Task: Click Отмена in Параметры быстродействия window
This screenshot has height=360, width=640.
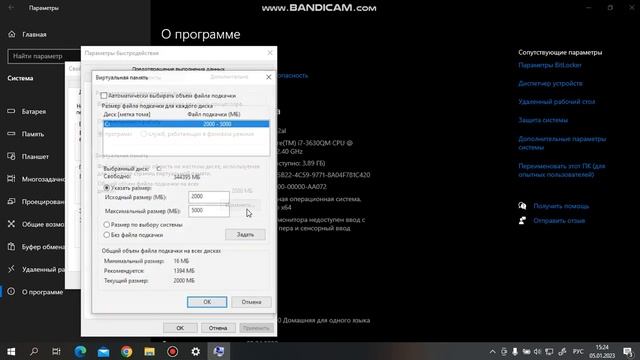Action: [218, 328]
